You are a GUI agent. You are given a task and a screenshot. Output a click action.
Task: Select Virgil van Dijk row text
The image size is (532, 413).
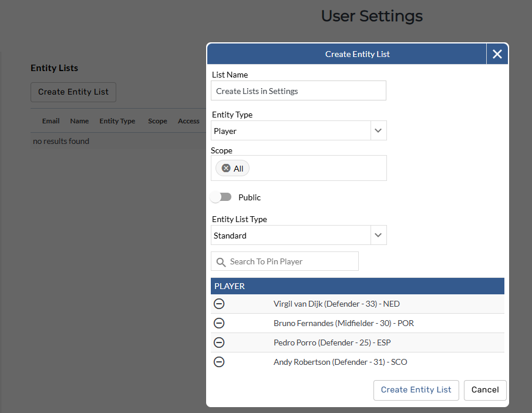336,304
